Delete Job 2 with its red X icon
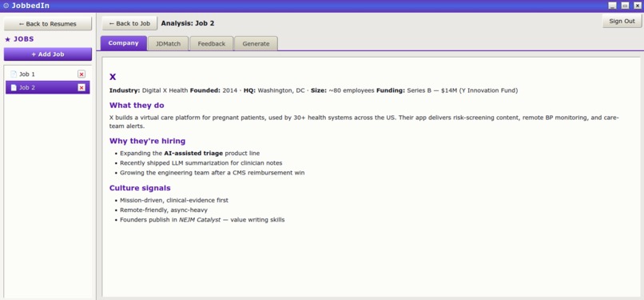 81,87
